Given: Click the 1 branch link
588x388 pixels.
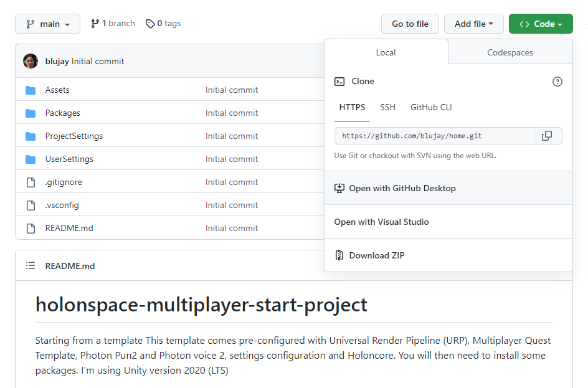Looking at the screenshot, I should click(113, 24).
